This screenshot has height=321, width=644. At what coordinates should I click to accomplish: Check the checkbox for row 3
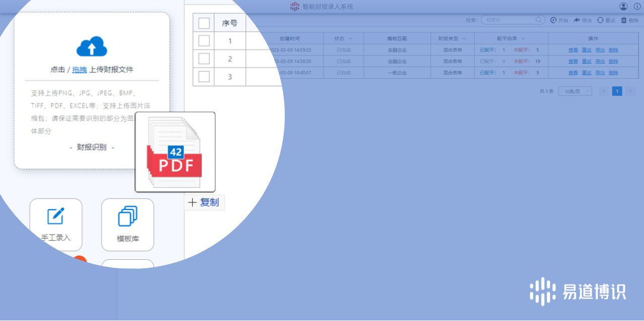pyautogui.click(x=204, y=76)
